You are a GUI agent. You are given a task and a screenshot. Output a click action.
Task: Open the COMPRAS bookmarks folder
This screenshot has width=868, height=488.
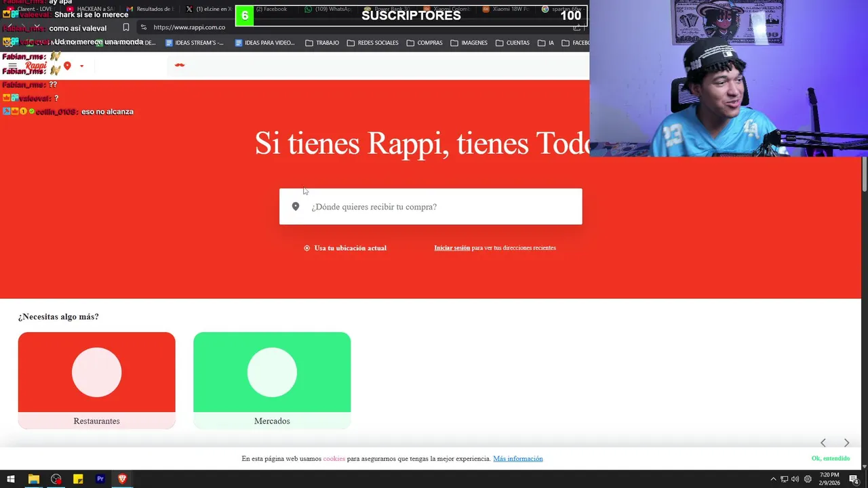point(425,43)
